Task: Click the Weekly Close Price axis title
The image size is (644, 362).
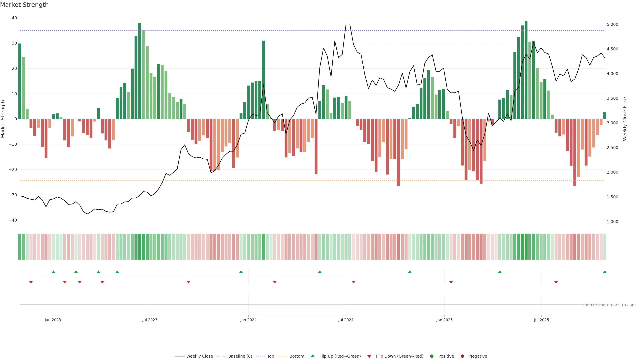Action: pos(625,119)
